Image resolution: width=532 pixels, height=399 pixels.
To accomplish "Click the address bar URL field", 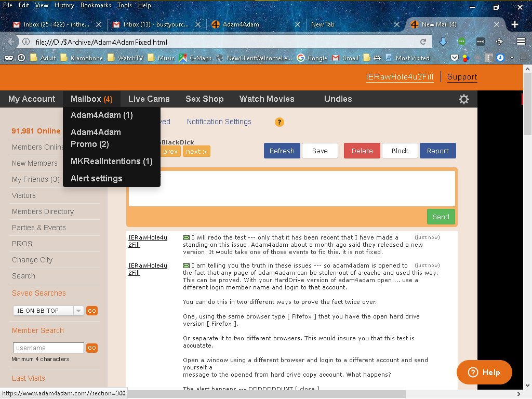I will pyautogui.click(x=224, y=42).
